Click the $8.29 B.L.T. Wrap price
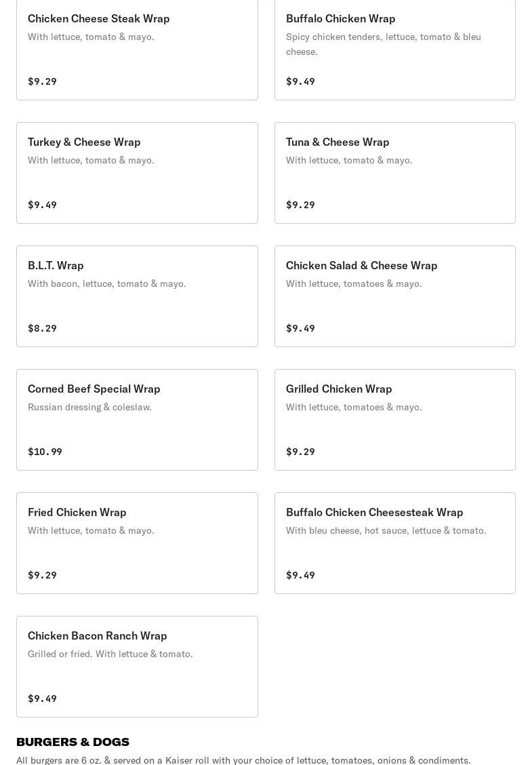Viewport: 532px width, 765px height. click(x=43, y=328)
